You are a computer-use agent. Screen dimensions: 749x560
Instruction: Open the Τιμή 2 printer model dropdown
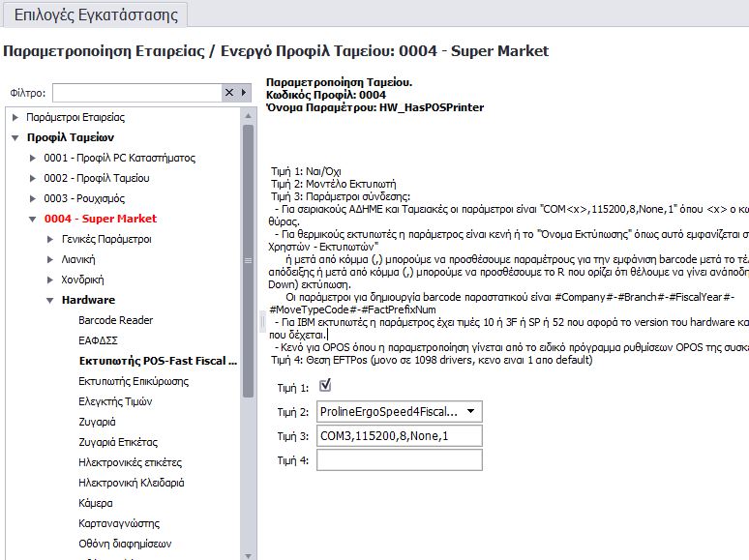tap(470, 412)
